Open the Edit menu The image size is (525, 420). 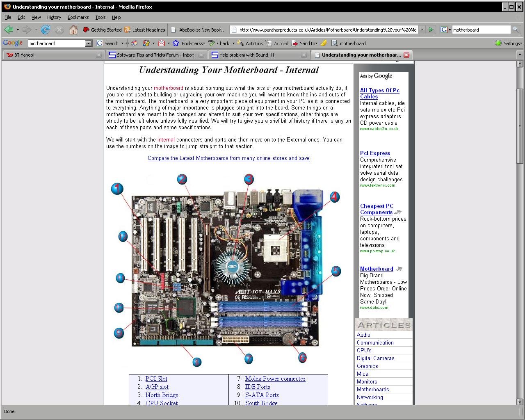pos(21,17)
